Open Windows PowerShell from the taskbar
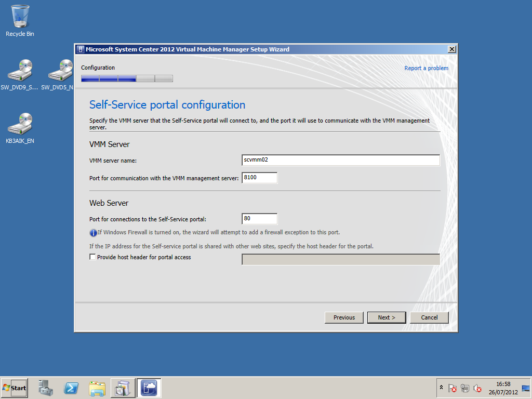 tap(71, 388)
